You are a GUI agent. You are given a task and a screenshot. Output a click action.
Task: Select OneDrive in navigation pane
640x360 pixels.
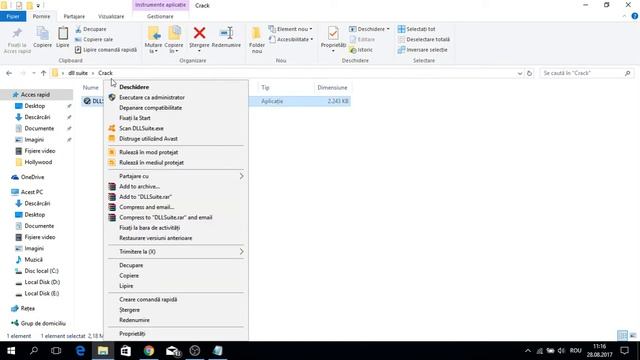point(33,177)
